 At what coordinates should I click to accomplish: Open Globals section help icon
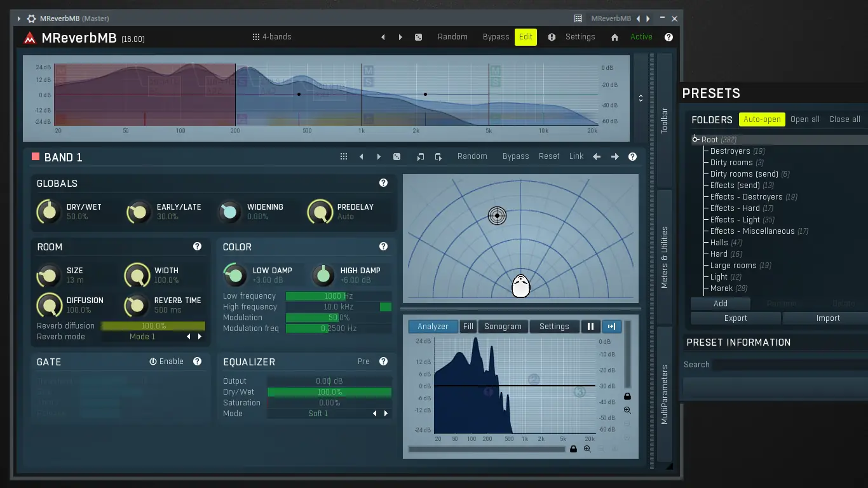click(x=383, y=183)
